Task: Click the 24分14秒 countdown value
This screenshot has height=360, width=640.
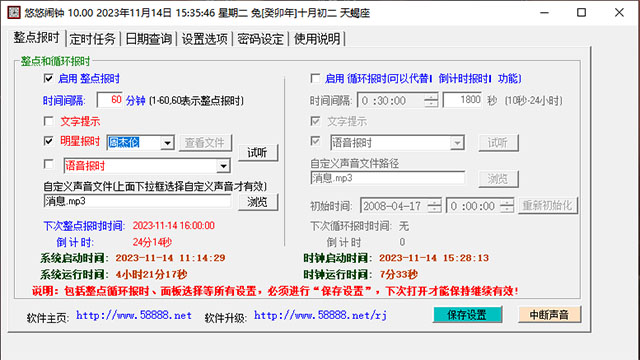Action: [x=152, y=242]
